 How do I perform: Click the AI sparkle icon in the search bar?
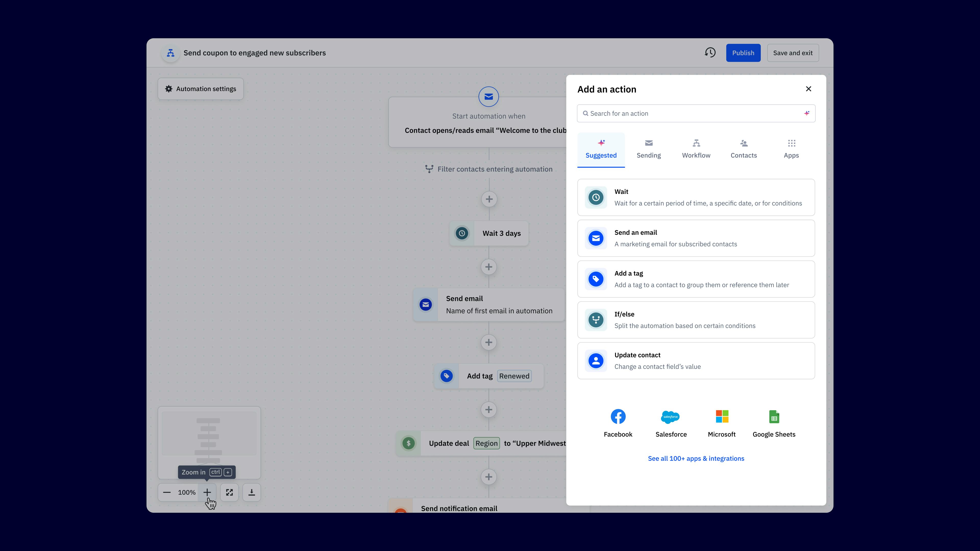coord(806,113)
